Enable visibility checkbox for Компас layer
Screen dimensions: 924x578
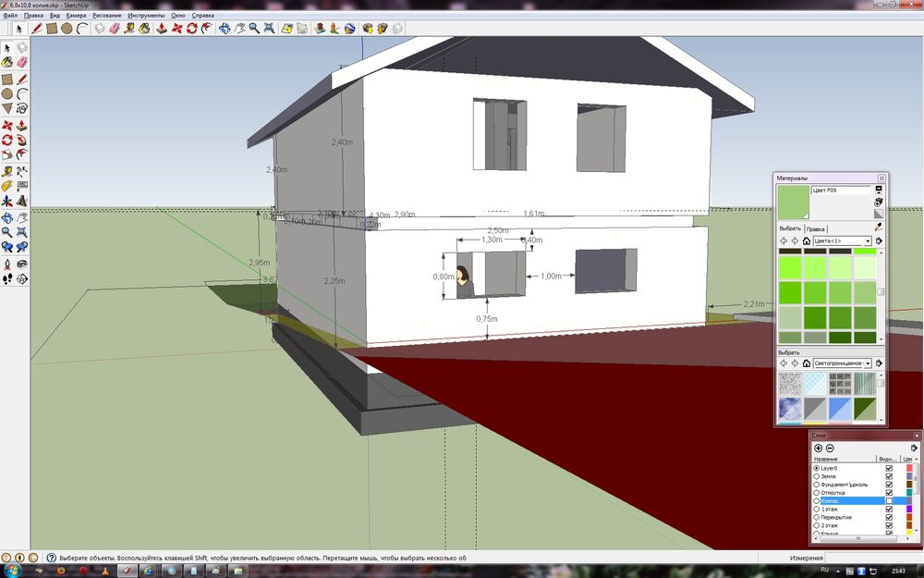point(889,501)
